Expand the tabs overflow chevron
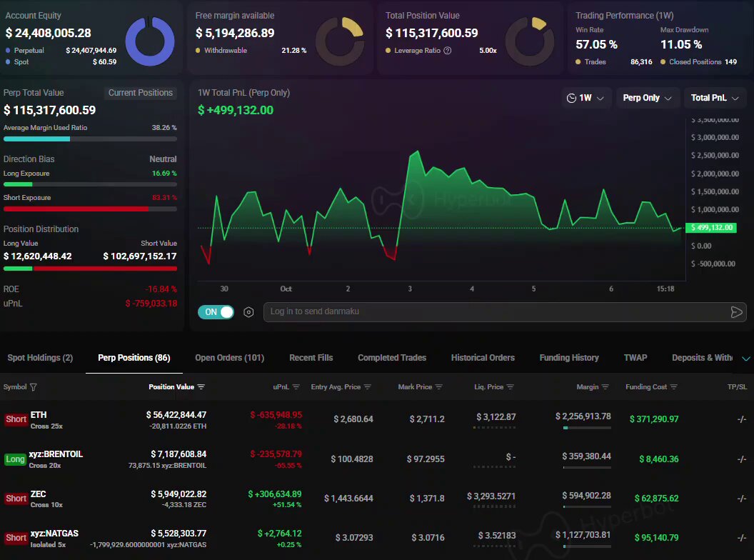 pos(746,359)
